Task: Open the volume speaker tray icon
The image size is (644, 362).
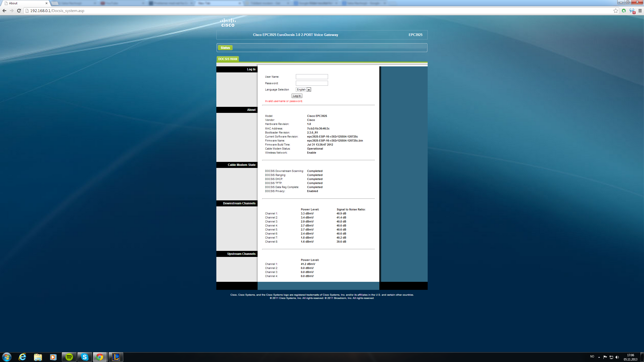Action: click(617, 357)
